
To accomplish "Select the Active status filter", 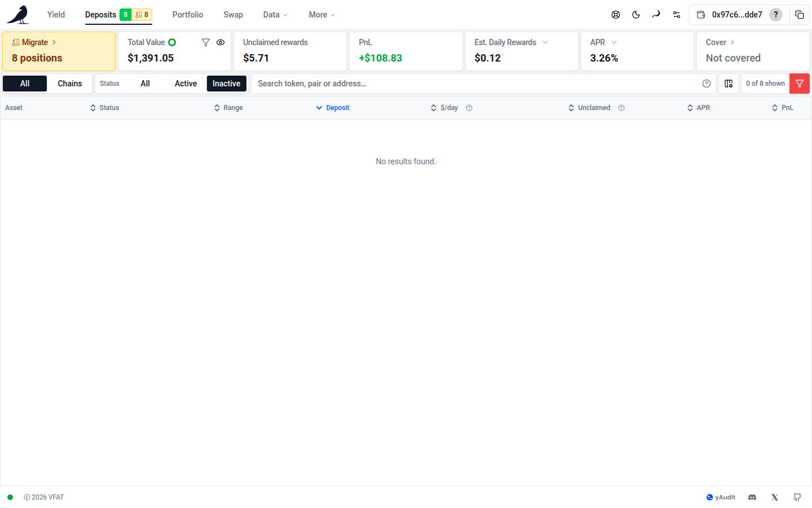I will coord(186,84).
